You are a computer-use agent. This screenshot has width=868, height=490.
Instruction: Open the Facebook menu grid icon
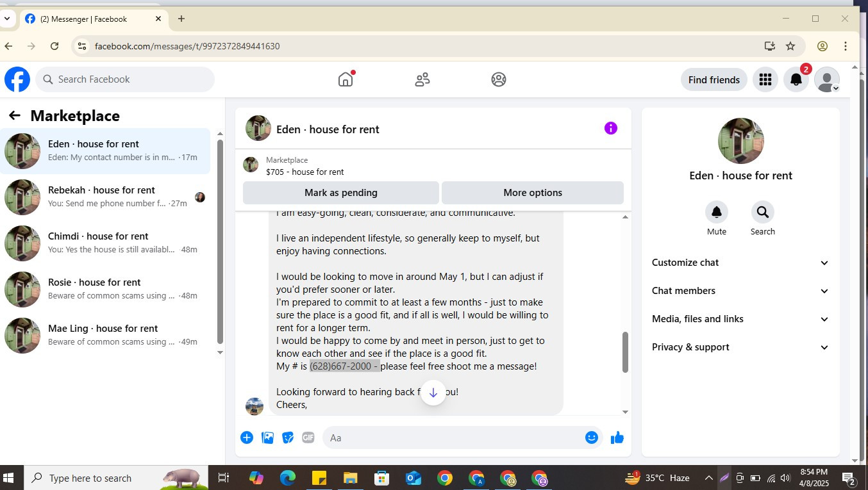click(765, 79)
